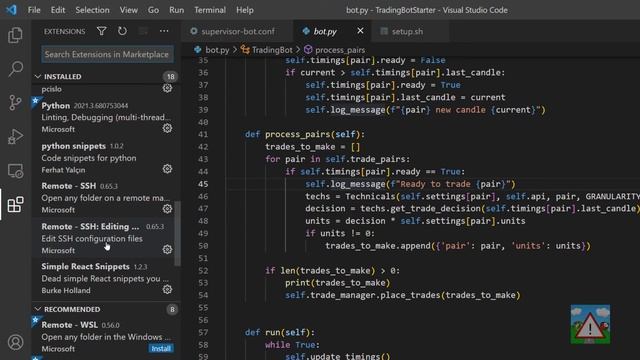Open manage gear for Remote - SSH

pyautogui.click(x=167, y=209)
